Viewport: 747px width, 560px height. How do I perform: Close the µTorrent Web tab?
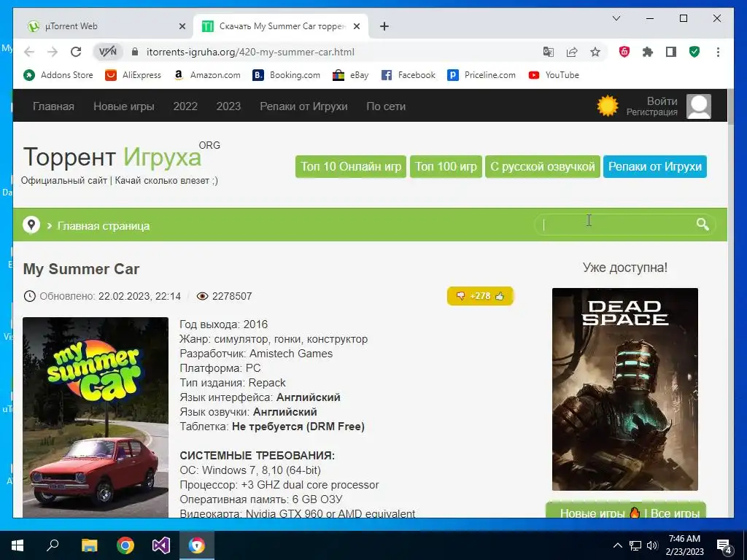(182, 27)
